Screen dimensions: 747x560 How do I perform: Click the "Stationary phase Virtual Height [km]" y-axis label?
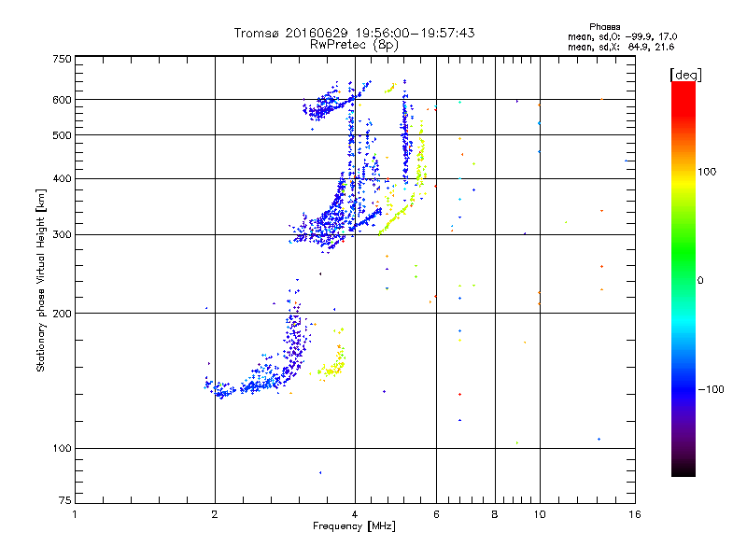click(41, 280)
